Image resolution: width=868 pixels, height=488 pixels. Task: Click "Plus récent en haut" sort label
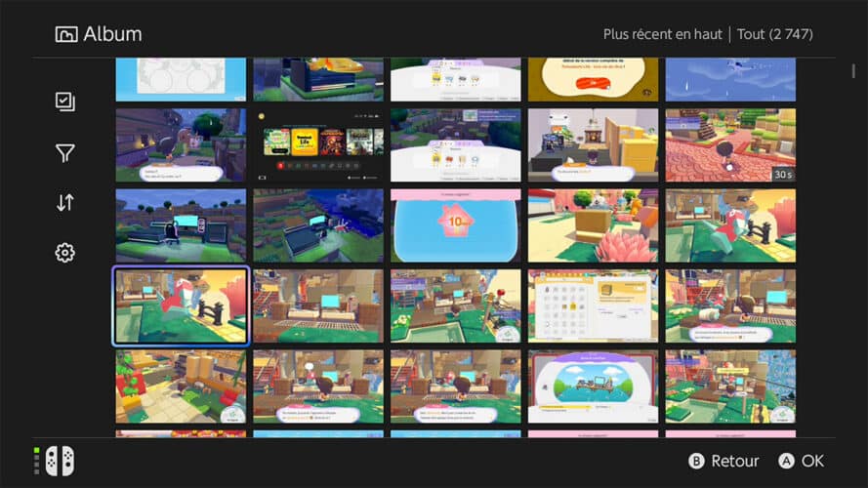[x=663, y=34]
